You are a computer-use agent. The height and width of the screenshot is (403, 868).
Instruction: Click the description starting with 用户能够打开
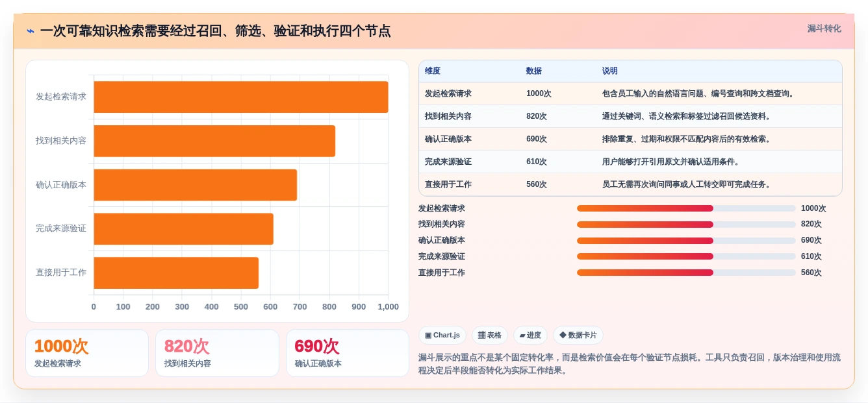coord(671,162)
